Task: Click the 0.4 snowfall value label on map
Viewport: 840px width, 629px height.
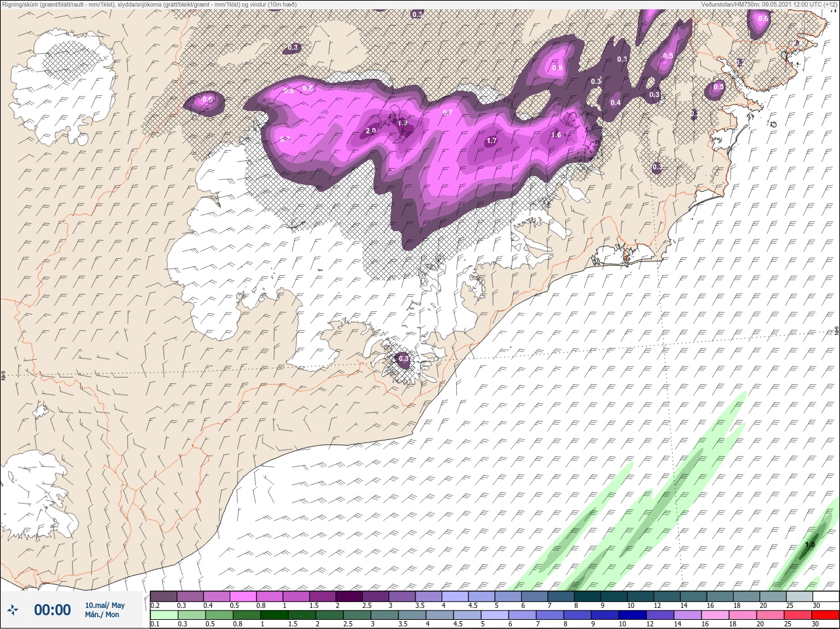Action: click(616, 102)
